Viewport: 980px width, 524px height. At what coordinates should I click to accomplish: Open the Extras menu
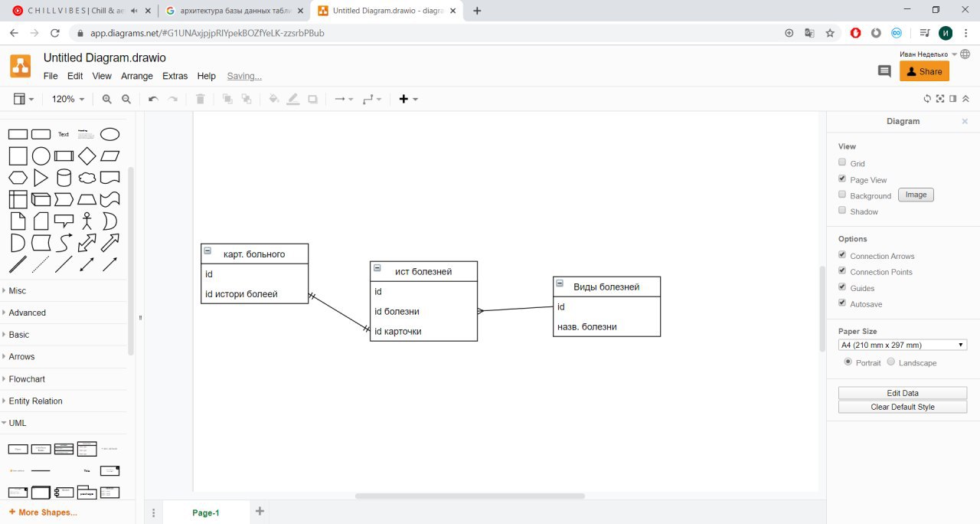coord(175,76)
